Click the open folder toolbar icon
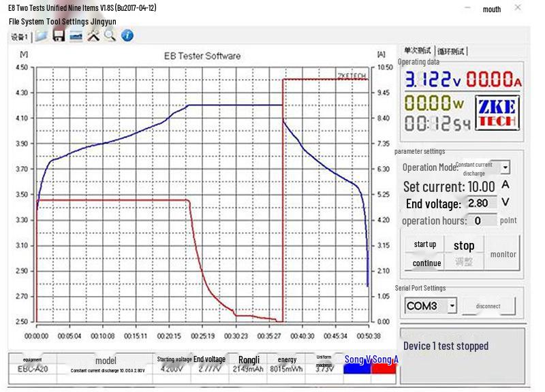Image resolution: width=545 pixels, height=392 pixels. tap(42, 36)
